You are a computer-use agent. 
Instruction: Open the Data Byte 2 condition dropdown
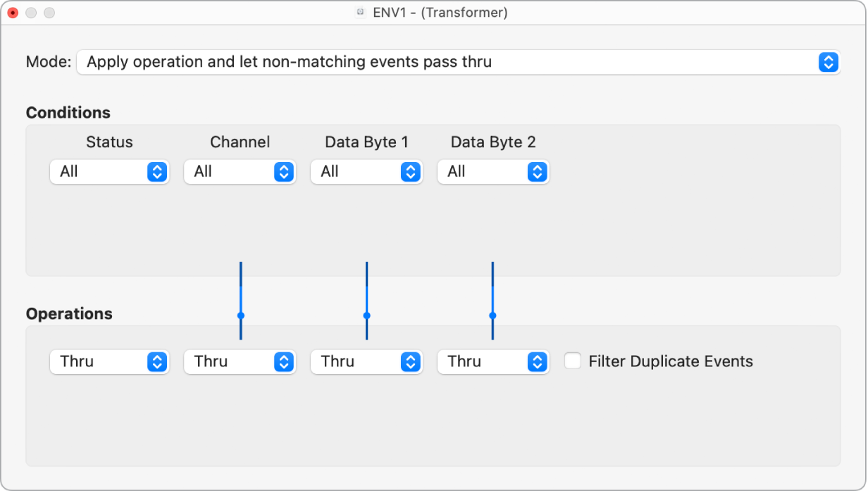point(492,171)
